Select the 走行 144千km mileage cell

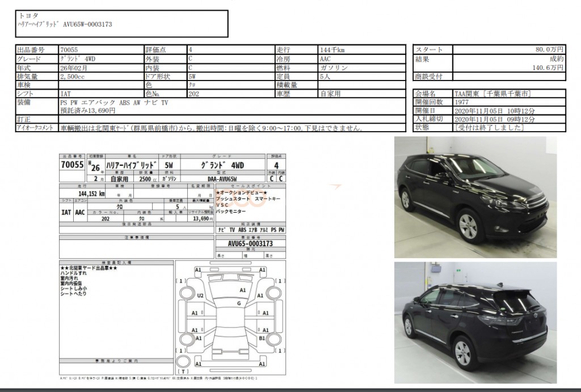coord(361,49)
